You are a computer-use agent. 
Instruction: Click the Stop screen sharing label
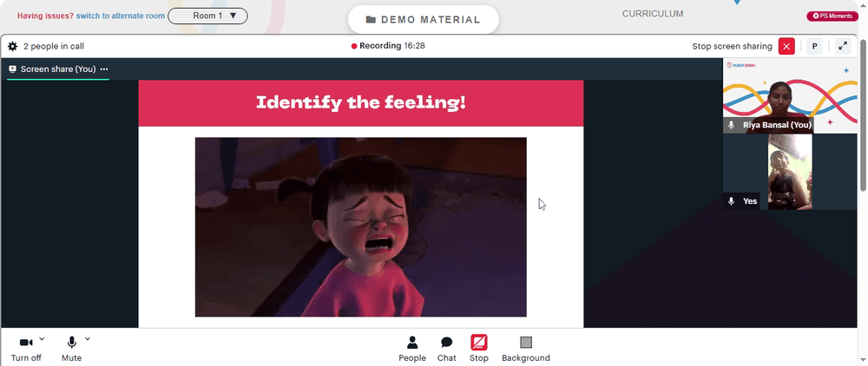pyautogui.click(x=732, y=47)
